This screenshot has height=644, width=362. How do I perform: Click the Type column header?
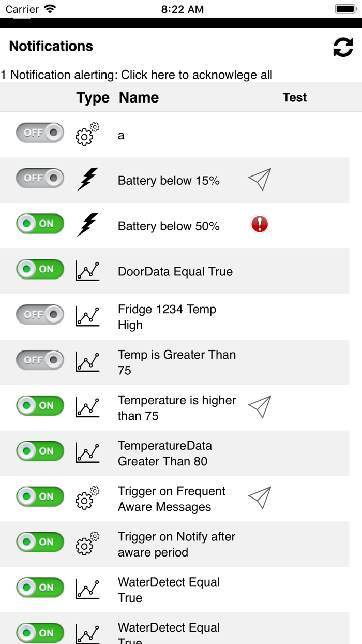click(93, 97)
